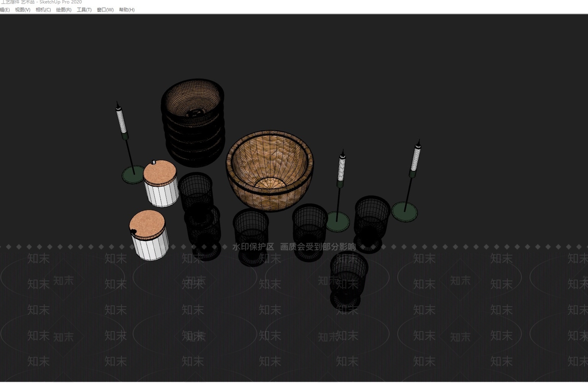Viewport: 588px width, 383px height.
Task: Open the 视图(V) menu
Action: [x=22, y=10]
